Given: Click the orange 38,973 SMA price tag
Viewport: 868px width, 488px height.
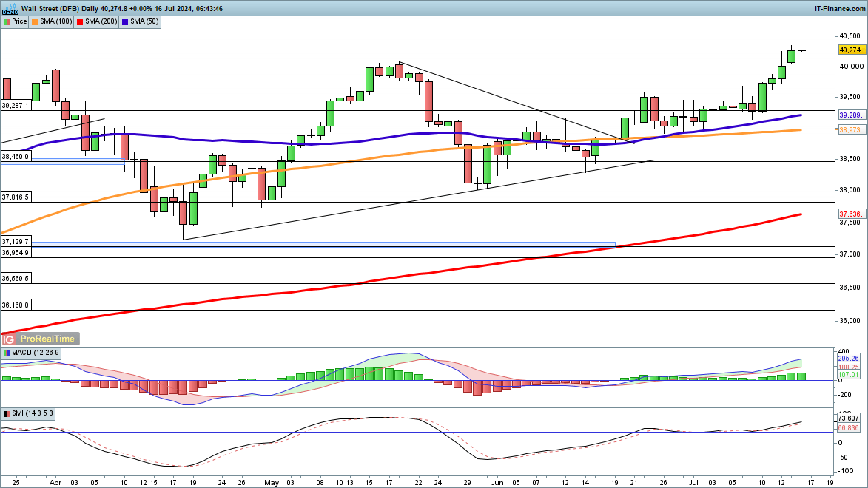Looking at the screenshot, I should pos(851,130).
